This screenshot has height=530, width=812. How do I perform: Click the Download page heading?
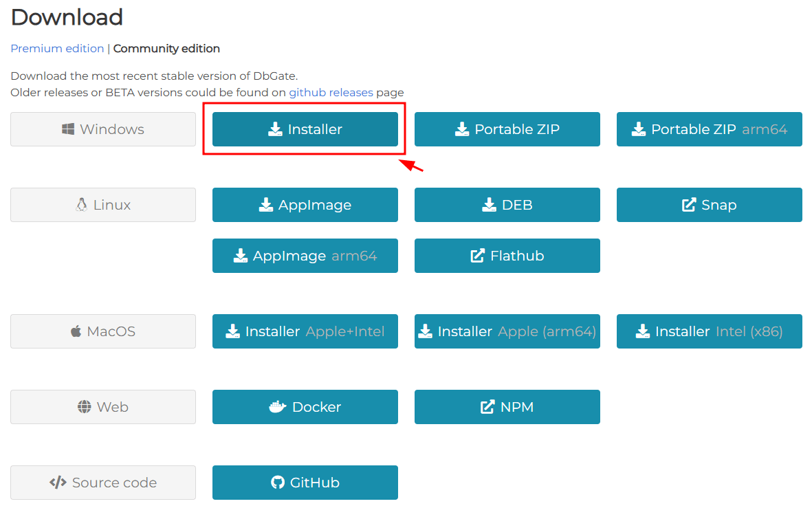point(67,17)
